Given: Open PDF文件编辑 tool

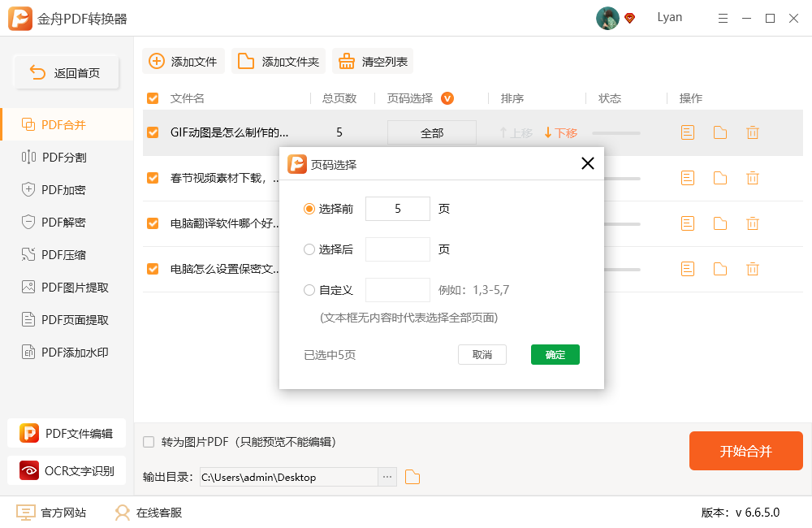Looking at the screenshot, I should pos(65,434).
